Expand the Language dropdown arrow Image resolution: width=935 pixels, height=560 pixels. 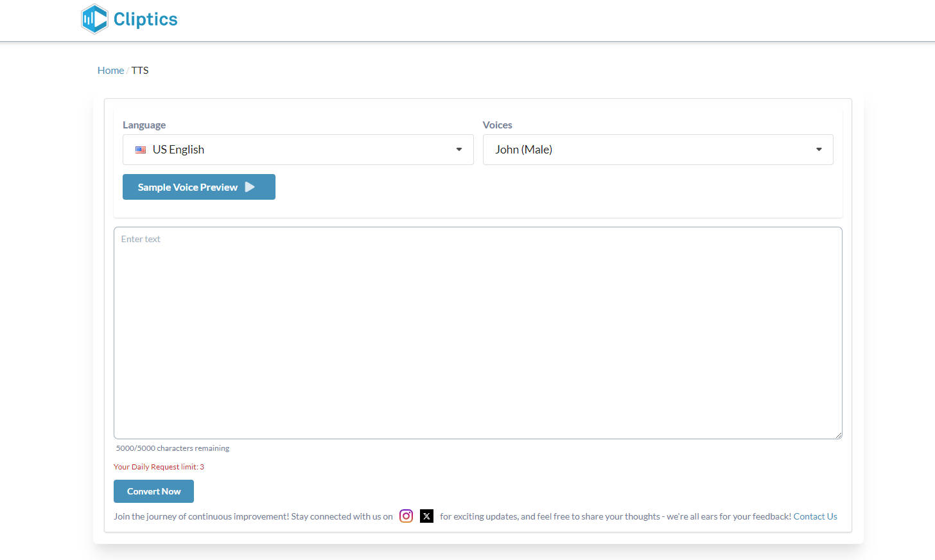(x=459, y=150)
